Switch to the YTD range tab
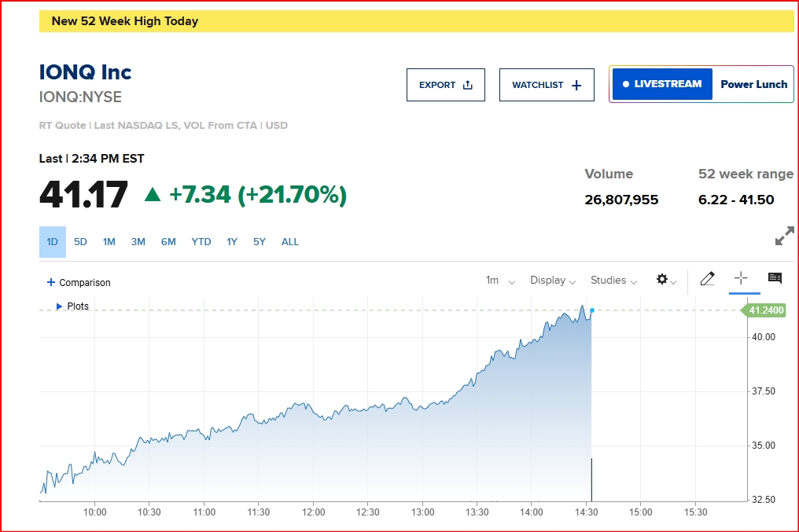The width and height of the screenshot is (799, 532). click(x=201, y=242)
